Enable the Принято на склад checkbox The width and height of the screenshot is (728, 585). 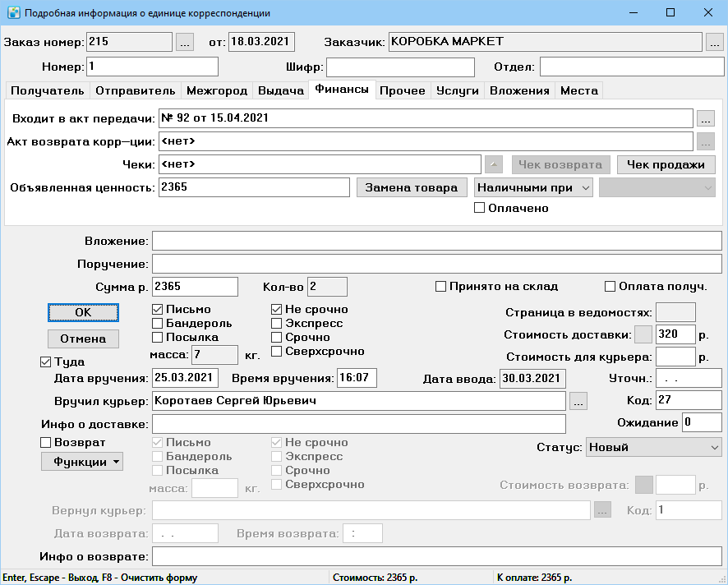coord(440,287)
